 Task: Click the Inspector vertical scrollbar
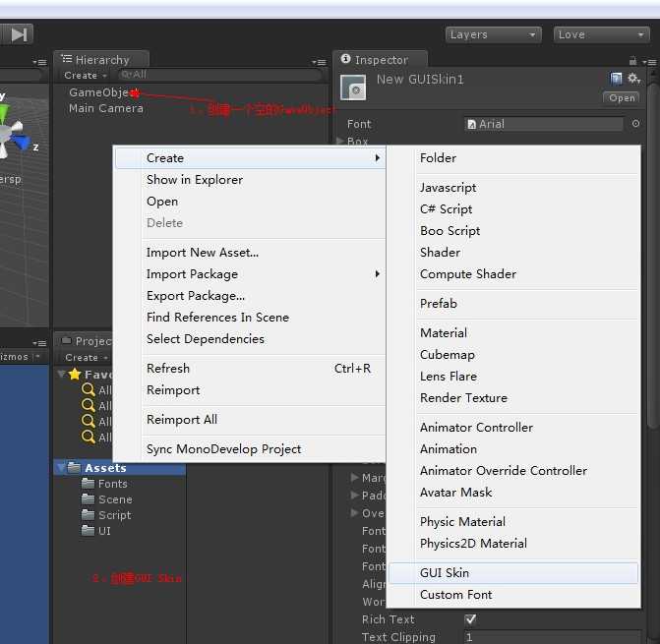click(654, 257)
